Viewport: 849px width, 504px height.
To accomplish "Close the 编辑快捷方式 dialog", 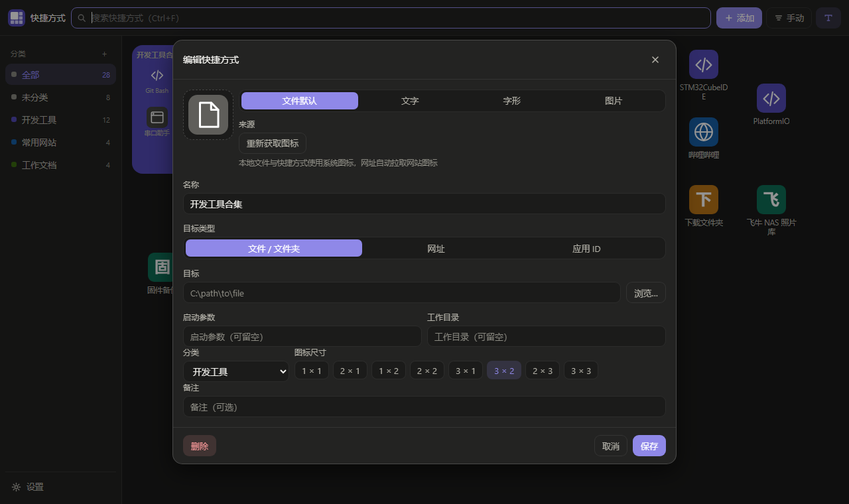I will pos(655,60).
